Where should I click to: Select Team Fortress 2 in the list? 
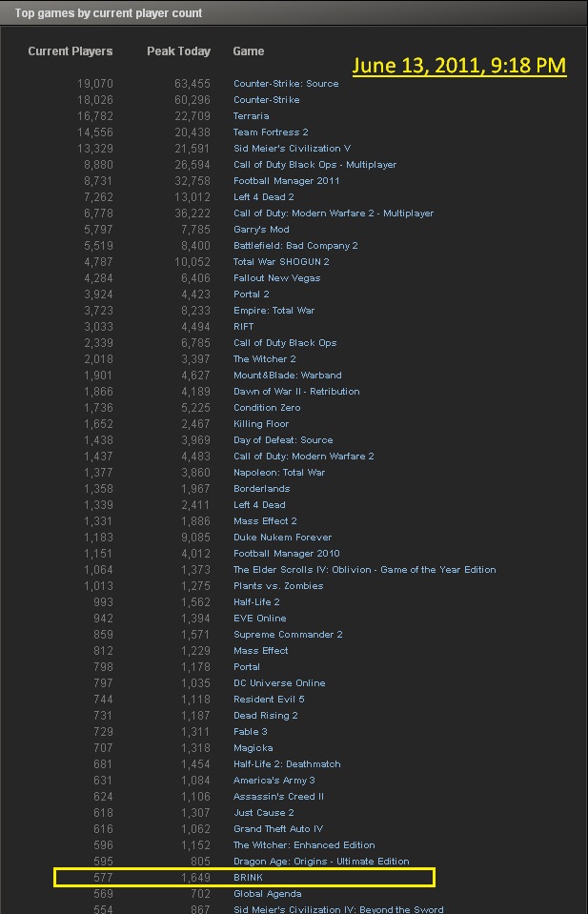pos(271,132)
